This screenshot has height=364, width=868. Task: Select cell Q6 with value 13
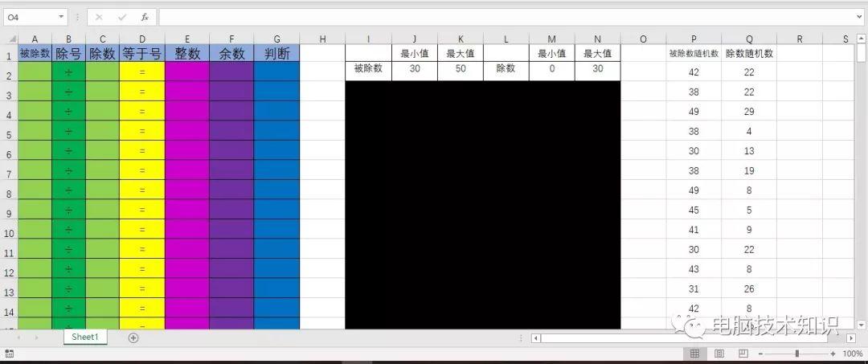[x=749, y=151]
